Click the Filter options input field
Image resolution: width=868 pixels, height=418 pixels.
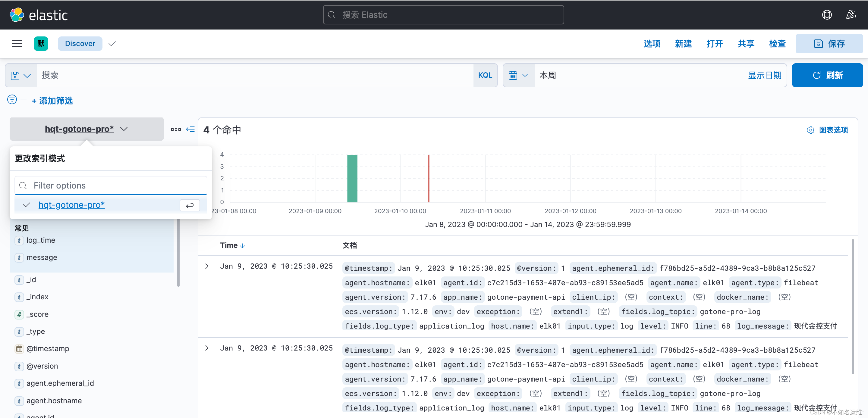(111, 185)
